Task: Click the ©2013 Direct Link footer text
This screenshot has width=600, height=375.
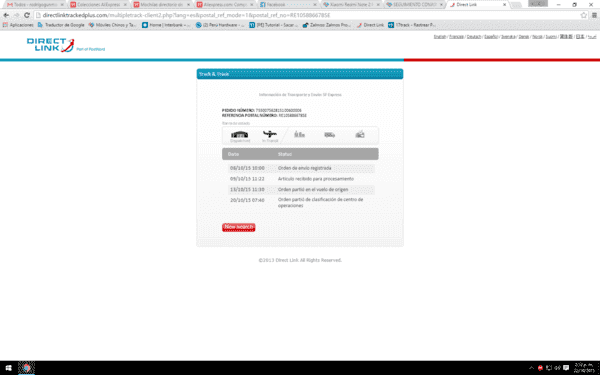Action: [x=300, y=260]
